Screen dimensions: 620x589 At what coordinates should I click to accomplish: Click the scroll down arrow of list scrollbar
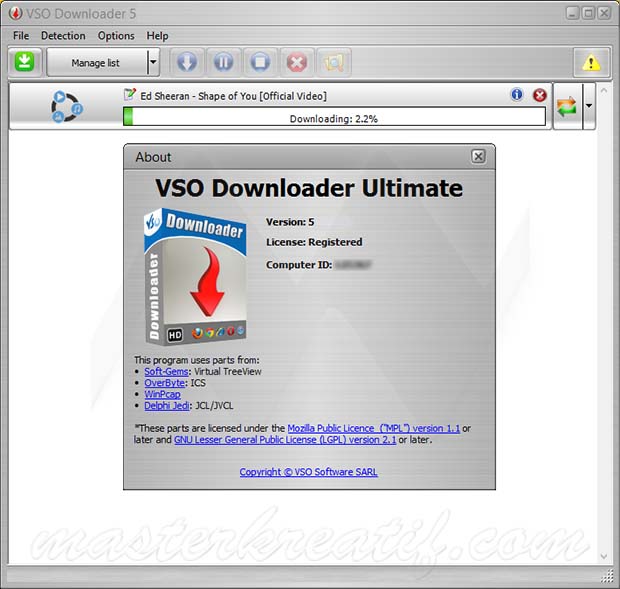coord(603,556)
